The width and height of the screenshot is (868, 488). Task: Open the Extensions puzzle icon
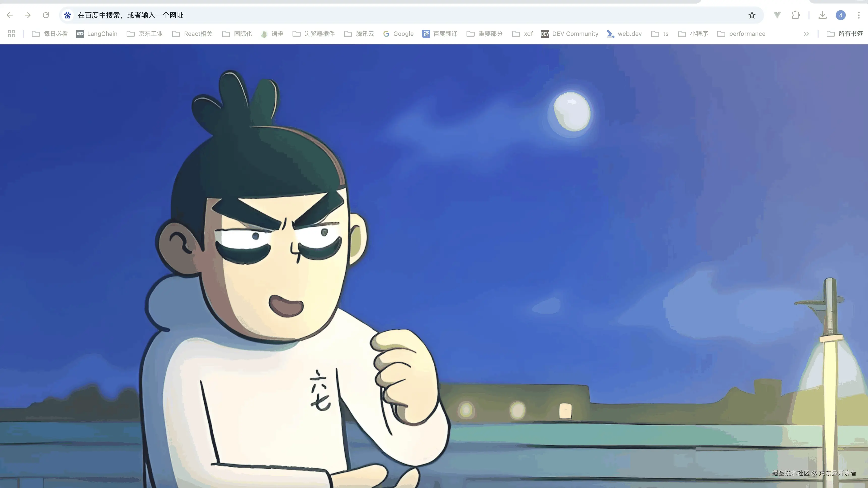tap(796, 15)
